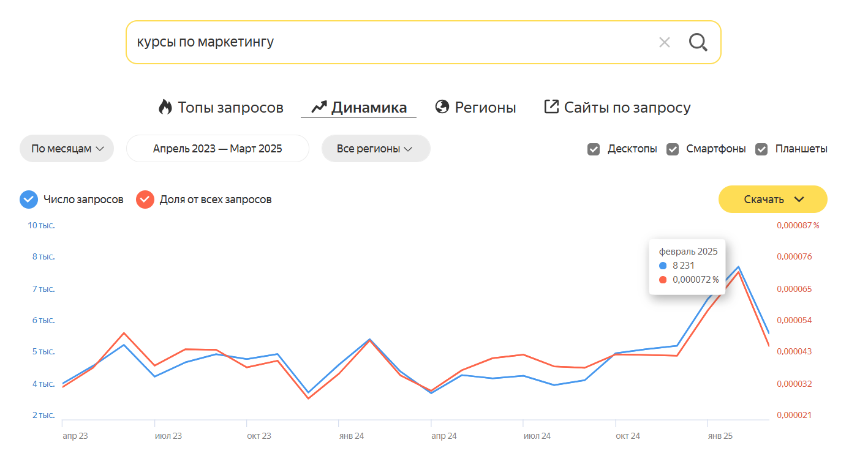
Task: Uncheck the Смартфоны checkbox
Action: pos(673,149)
